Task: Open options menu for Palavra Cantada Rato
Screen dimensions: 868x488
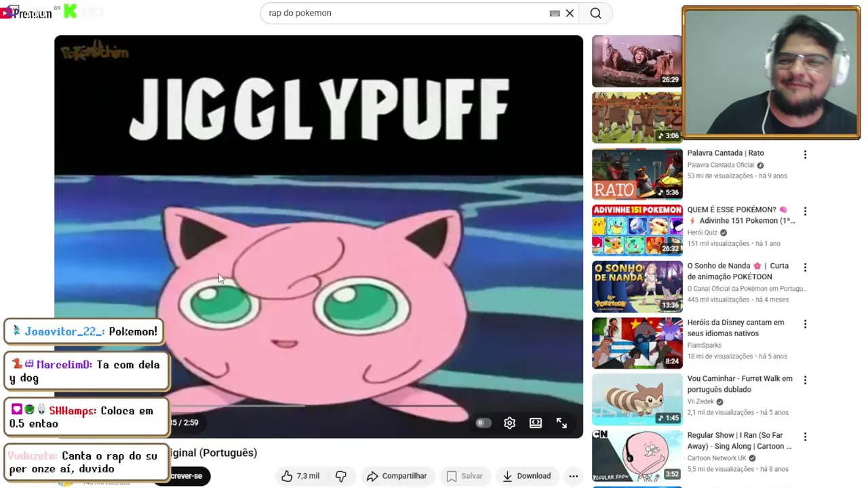Action: coord(805,155)
